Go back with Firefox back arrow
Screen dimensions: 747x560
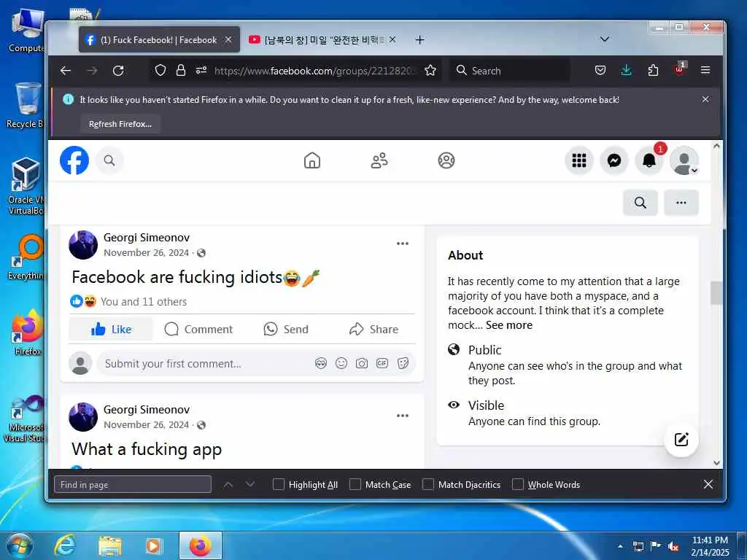[x=66, y=71]
